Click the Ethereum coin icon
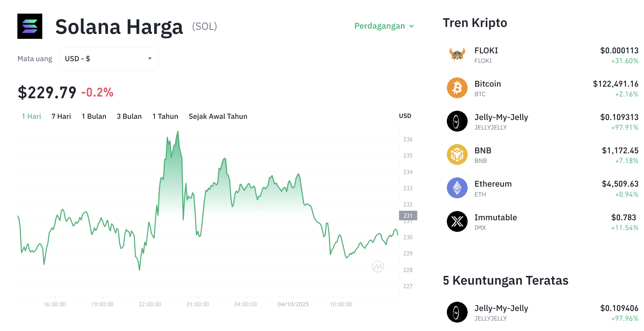 pyautogui.click(x=457, y=188)
